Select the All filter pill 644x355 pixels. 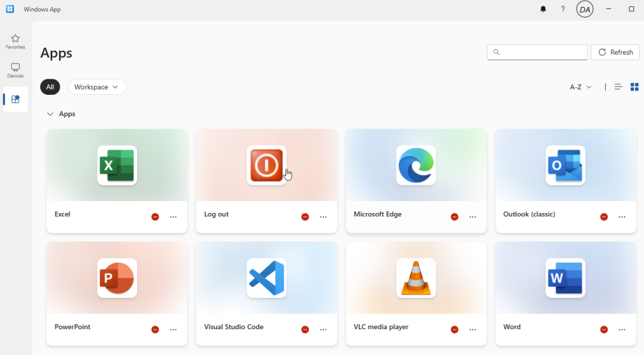50,87
